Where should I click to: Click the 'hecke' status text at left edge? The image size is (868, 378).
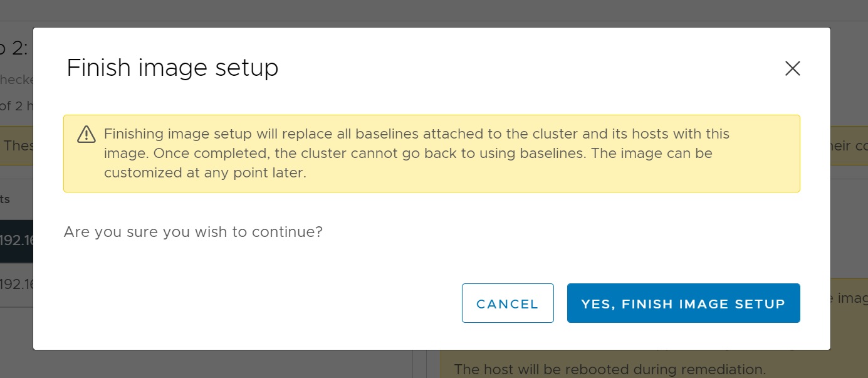click(16, 80)
